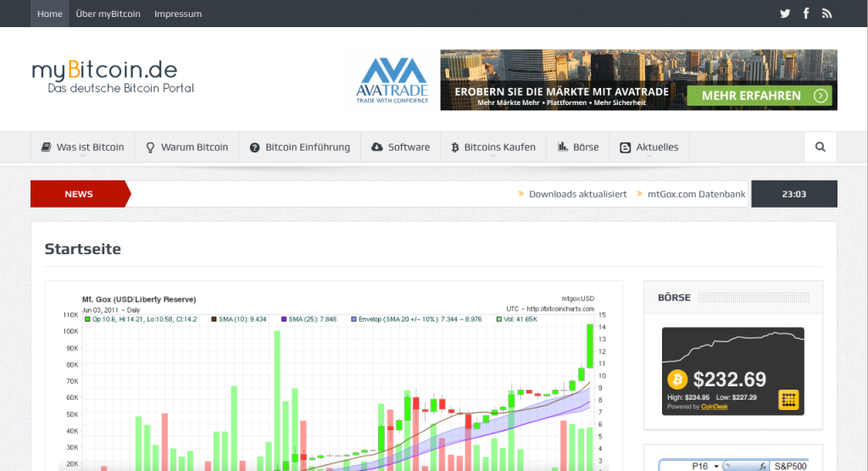868x471 pixels.
Task: Click Das deutsche Bitcoin Portal tagline
Action: point(120,89)
